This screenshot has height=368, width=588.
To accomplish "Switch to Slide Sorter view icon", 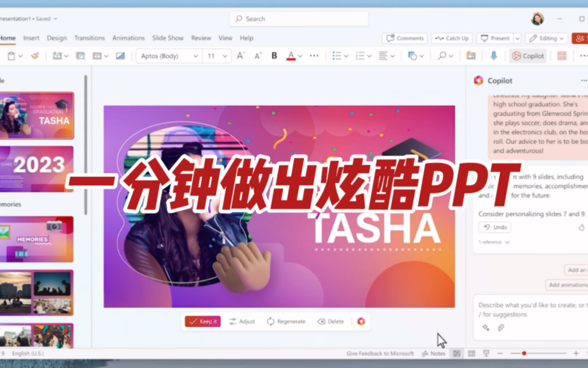I will (471, 353).
